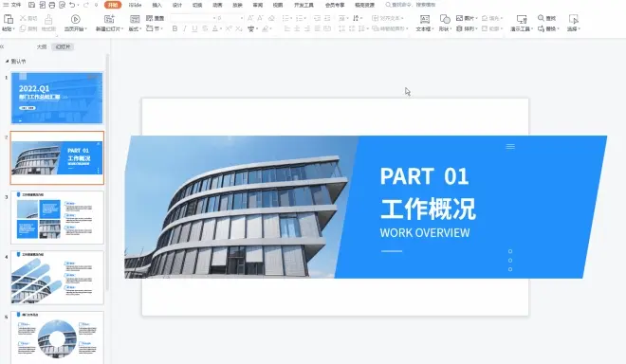This screenshot has height=364, width=626.
Task: Click the Print icon in quick access bar
Action: [52, 5]
